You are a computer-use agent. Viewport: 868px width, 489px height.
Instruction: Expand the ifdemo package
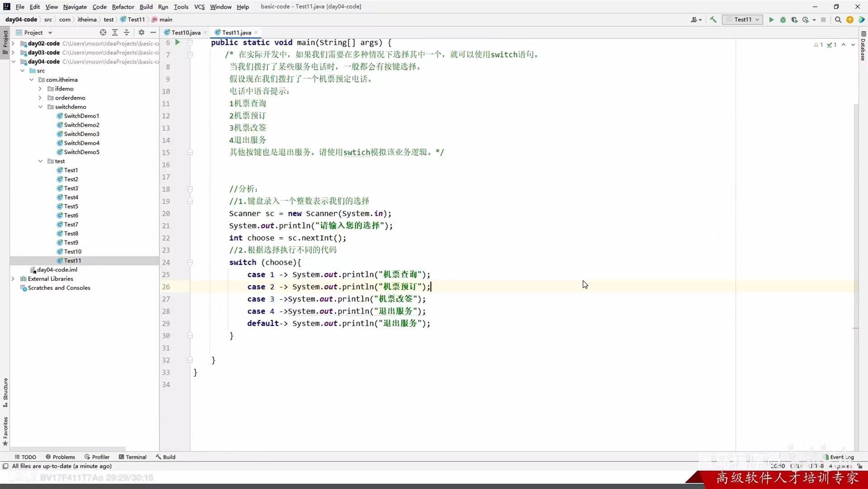[40, 89]
